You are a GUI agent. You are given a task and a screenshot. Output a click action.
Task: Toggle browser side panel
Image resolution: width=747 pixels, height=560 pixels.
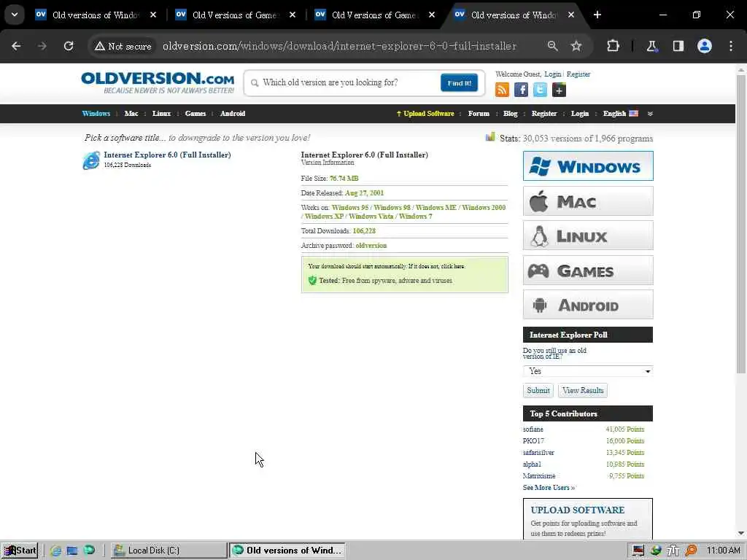point(678,46)
